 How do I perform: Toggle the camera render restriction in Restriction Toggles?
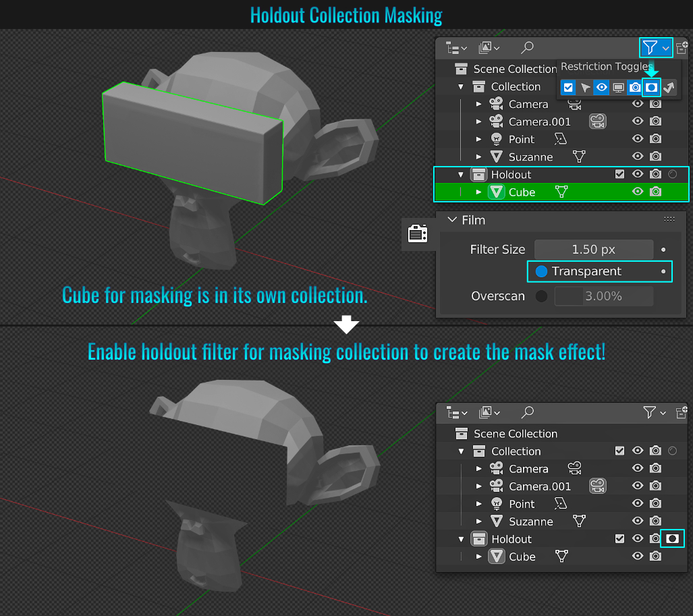pyautogui.click(x=635, y=88)
